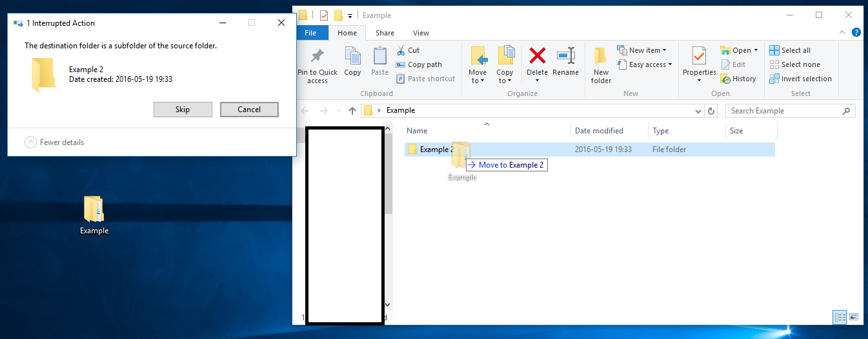868x339 pixels.
Task: Cut the selected item
Action: click(x=408, y=50)
